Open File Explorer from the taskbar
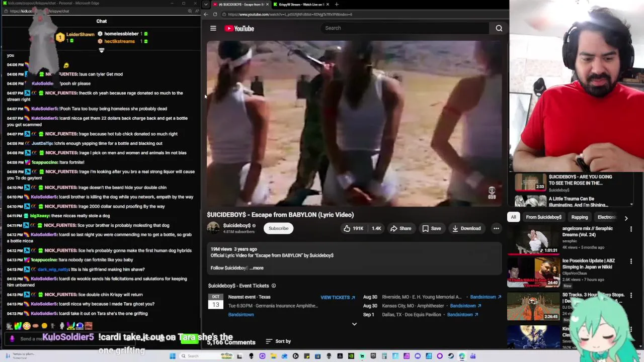 (273, 356)
